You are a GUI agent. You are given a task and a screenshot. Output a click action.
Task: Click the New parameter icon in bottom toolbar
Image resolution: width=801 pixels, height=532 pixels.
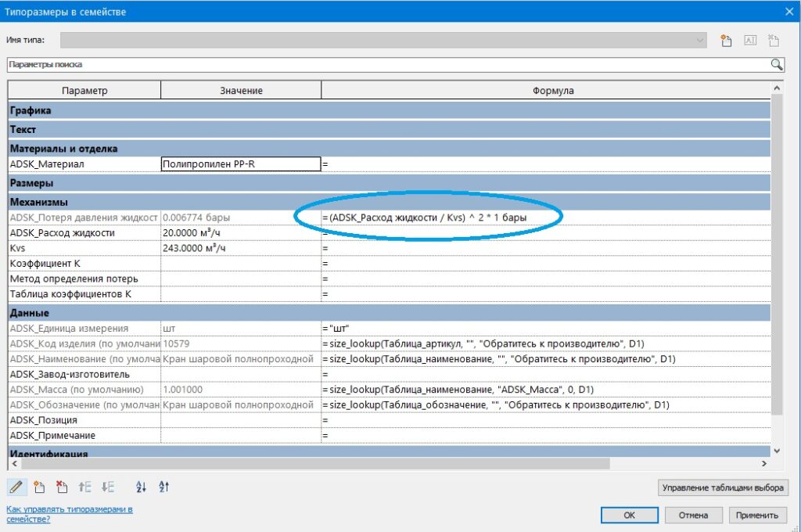pyautogui.click(x=39, y=487)
